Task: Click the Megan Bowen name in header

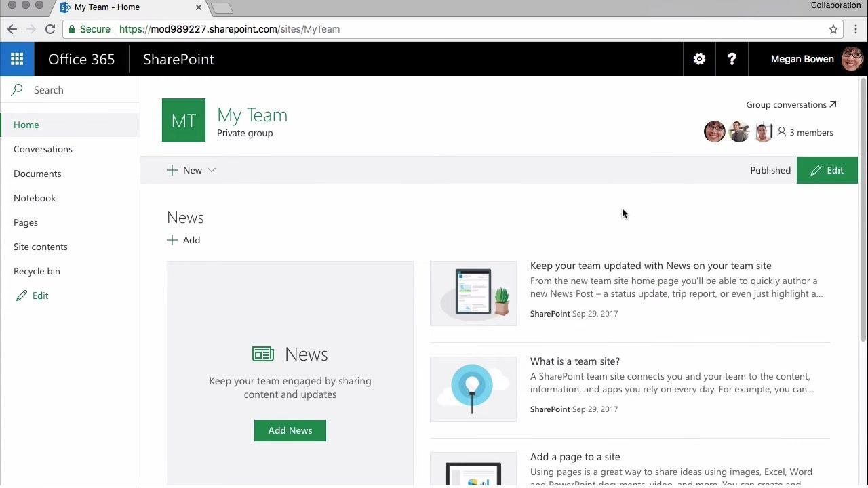Action: tap(802, 59)
